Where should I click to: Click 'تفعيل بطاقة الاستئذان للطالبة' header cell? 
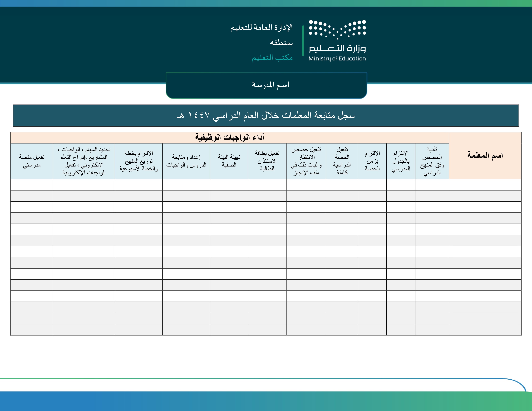coord(267,161)
